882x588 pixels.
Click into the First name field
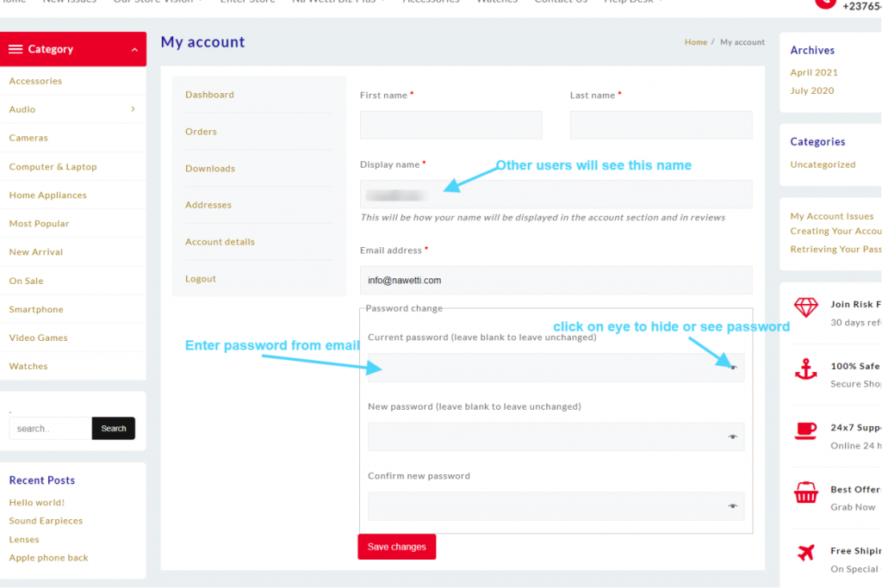pyautogui.click(x=451, y=125)
